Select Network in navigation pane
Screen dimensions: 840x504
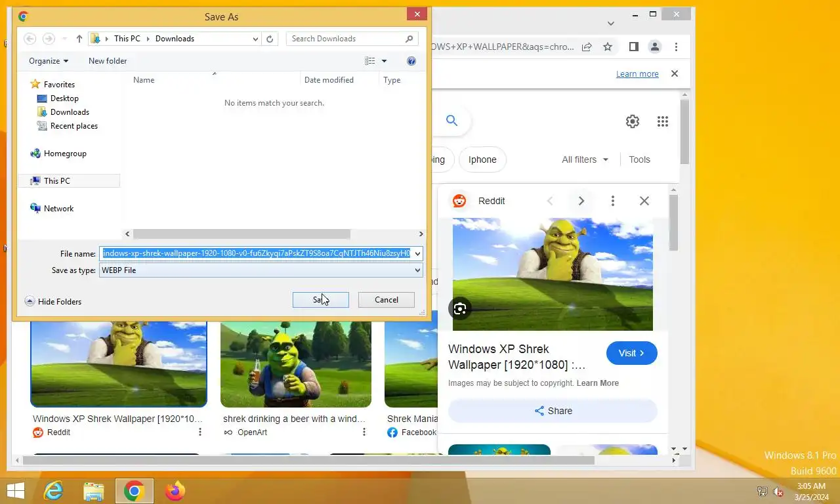pos(58,209)
